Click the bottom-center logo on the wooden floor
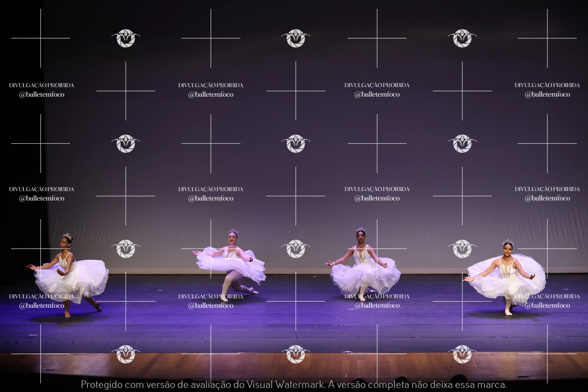 [x=296, y=354]
